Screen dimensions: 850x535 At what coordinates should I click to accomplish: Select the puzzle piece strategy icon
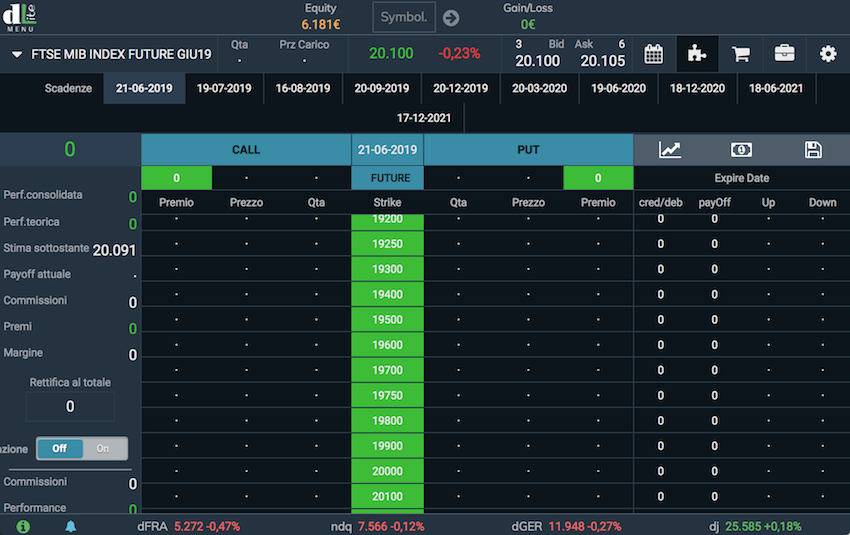[697, 54]
